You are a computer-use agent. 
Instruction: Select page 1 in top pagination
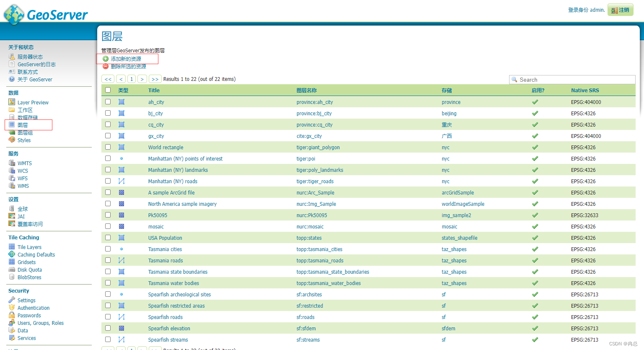[132, 79]
